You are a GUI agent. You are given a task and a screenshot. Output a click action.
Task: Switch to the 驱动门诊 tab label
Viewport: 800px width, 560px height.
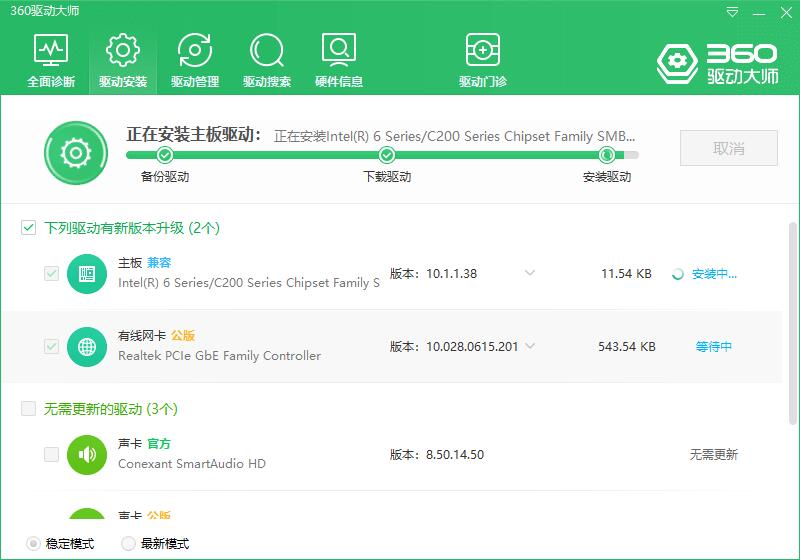click(483, 82)
